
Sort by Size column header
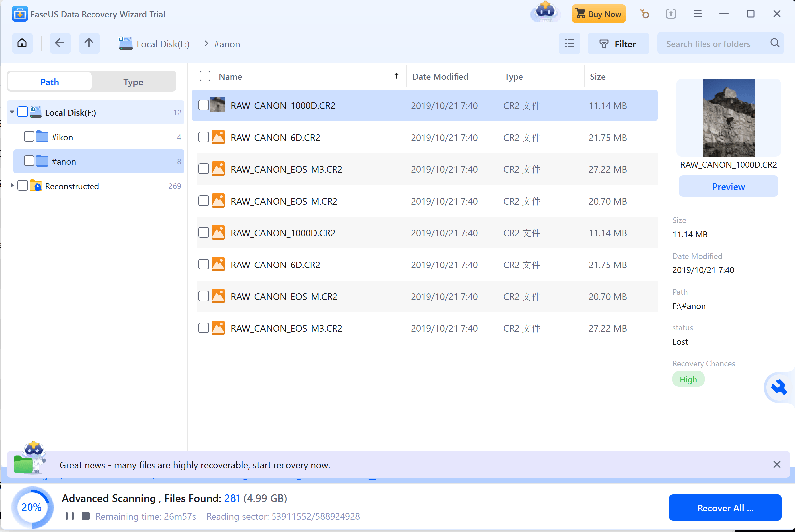[597, 77]
